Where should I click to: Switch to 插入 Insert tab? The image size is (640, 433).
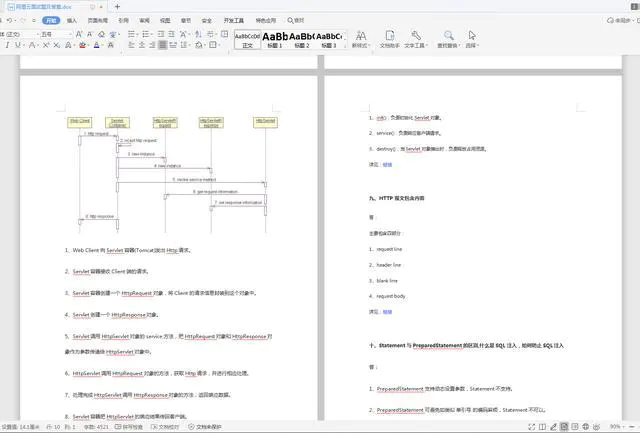[x=72, y=20]
